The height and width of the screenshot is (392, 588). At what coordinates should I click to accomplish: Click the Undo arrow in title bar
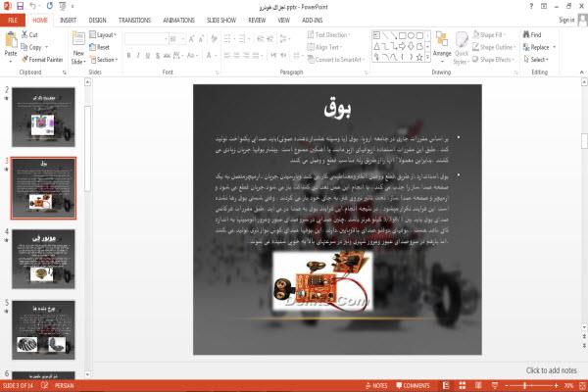click(x=32, y=6)
